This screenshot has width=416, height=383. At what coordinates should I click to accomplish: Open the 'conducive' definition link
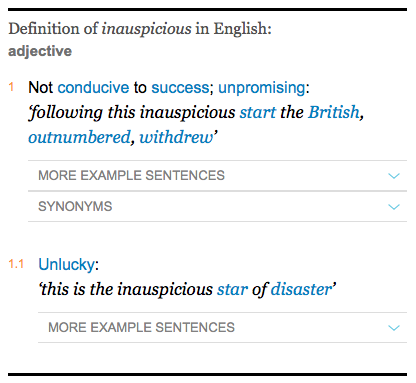[93, 88]
